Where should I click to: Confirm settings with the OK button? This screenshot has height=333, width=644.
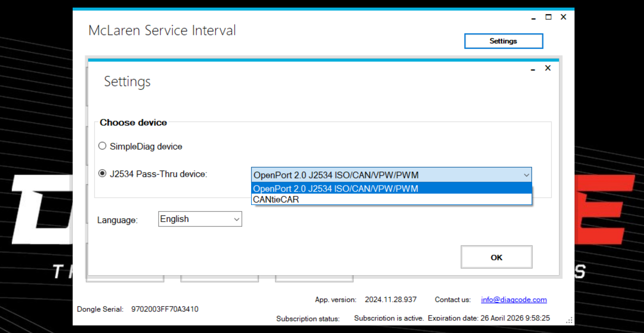[x=496, y=257]
